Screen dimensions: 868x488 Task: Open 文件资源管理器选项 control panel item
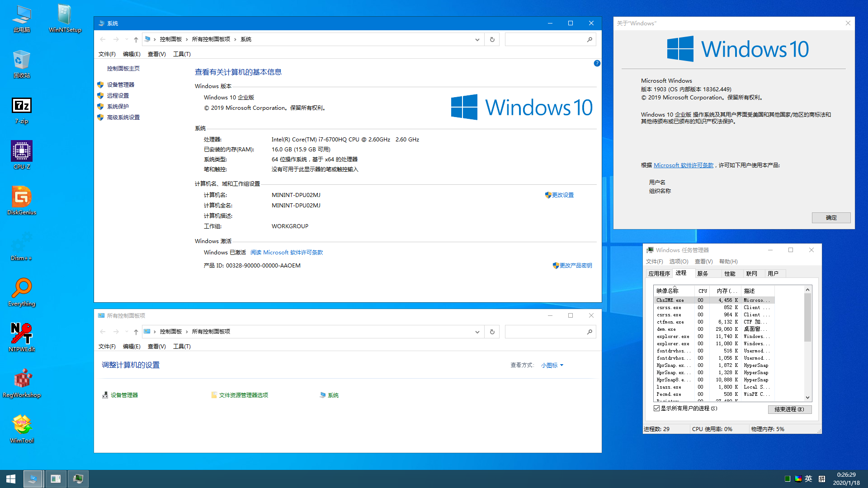pyautogui.click(x=240, y=395)
